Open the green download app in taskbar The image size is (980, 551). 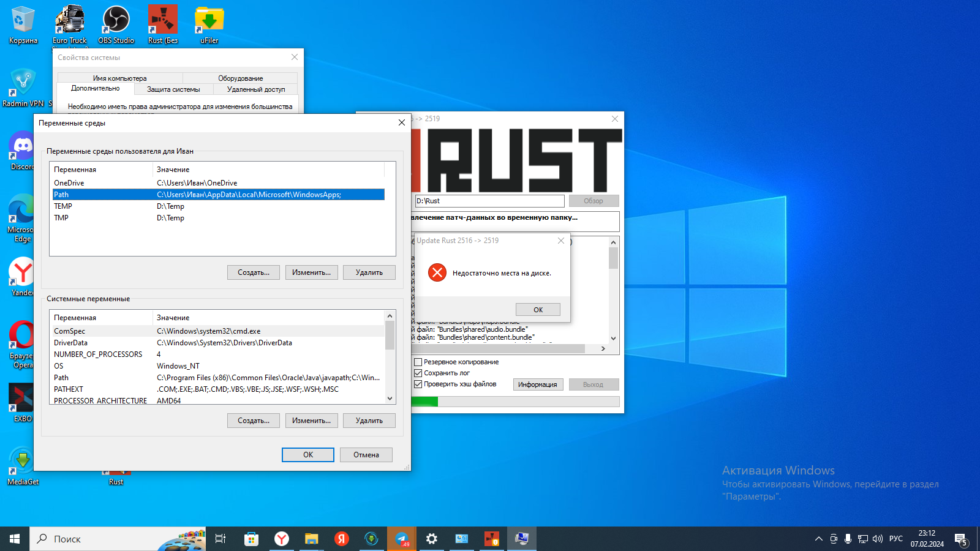point(372,539)
